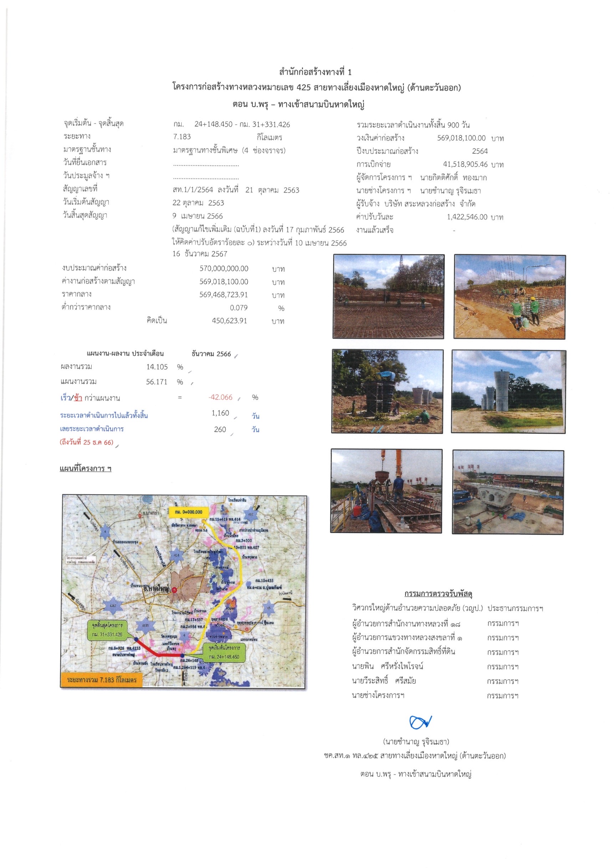Click the heading 'สำนักก่อสร้างทางที่ 1'

315,72
